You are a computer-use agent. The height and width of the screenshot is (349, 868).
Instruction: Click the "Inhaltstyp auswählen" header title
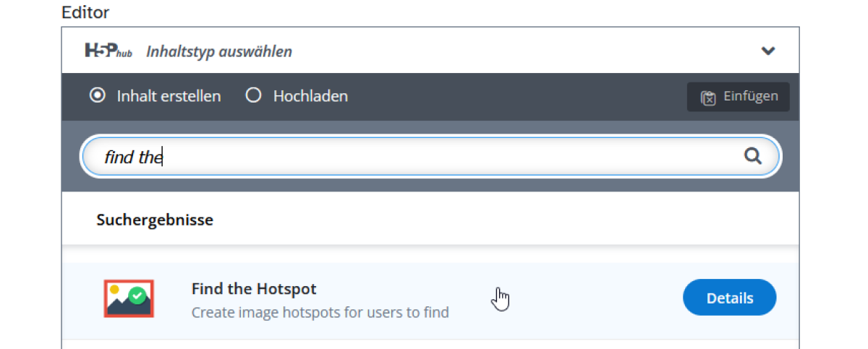click(219, 51)
